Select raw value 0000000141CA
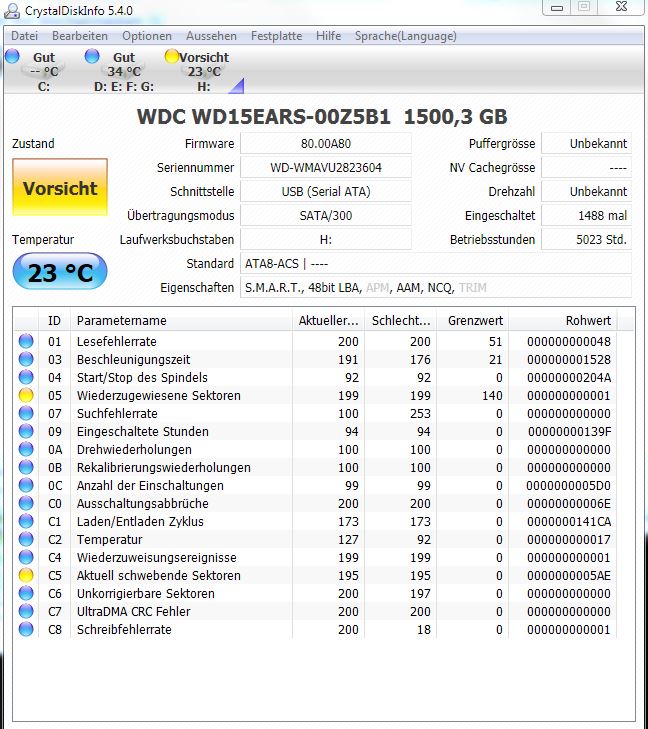 [x=569, y=522]
